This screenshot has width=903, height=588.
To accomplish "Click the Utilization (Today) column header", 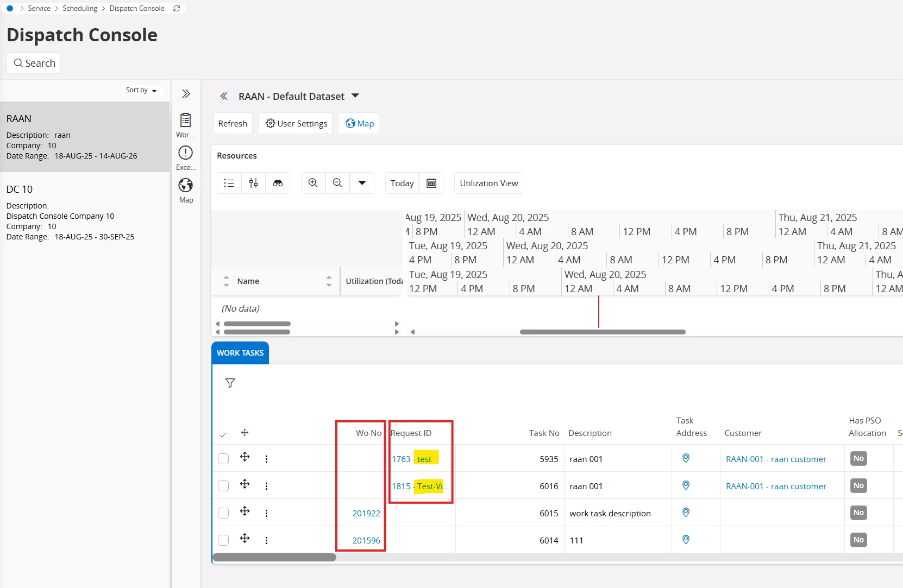I will point(374,281).
